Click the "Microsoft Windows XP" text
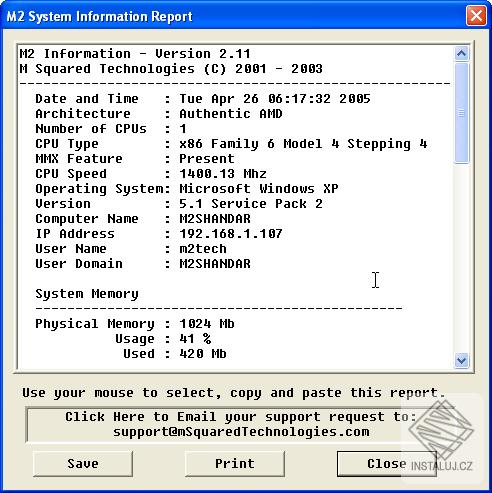Image resolution: width=492 pixels, height=493 pixels. [259, 189]
